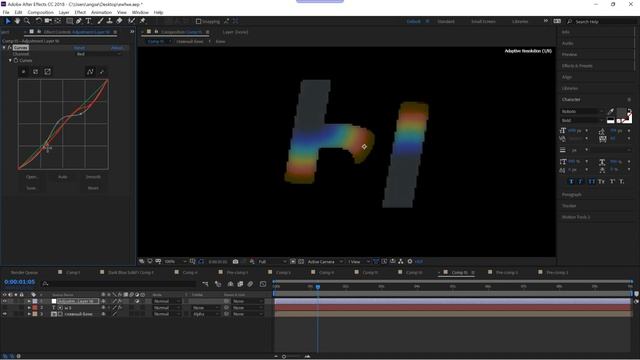Click the Draft 3D icon in timeline
This screenshot has height=360, width=640.
(x=218, y=284)
